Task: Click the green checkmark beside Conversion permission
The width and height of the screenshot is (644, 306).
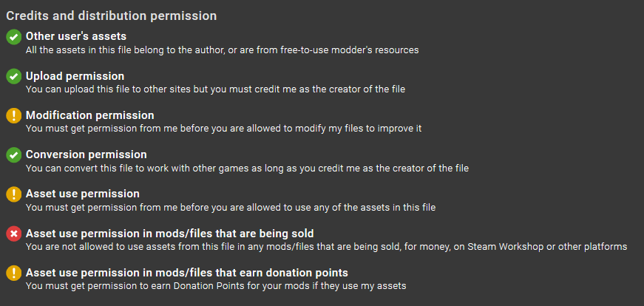Action: tap(13, 155)
